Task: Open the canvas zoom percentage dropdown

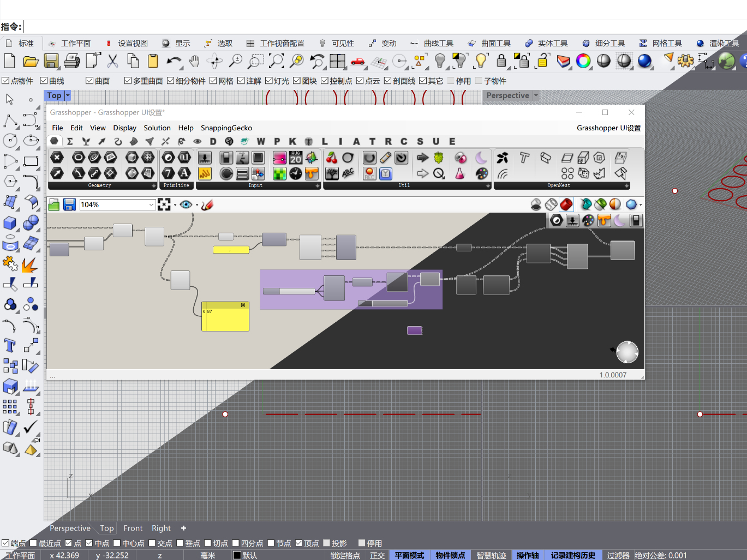Action: coord(151,204)
